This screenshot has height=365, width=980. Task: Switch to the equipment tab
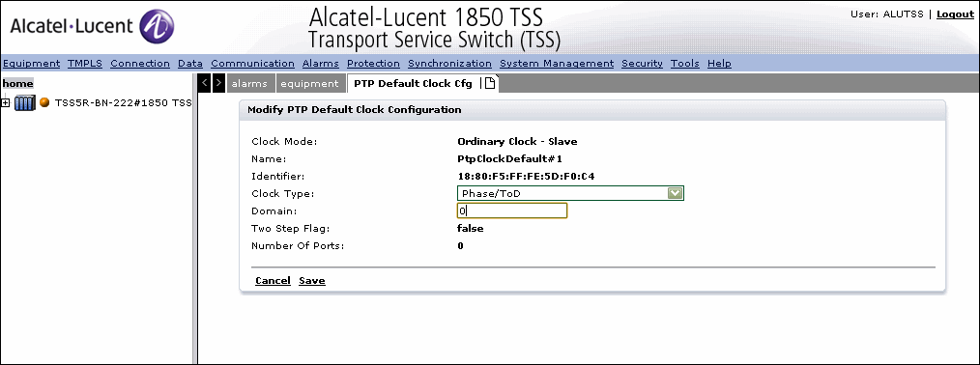pos(310,84)
